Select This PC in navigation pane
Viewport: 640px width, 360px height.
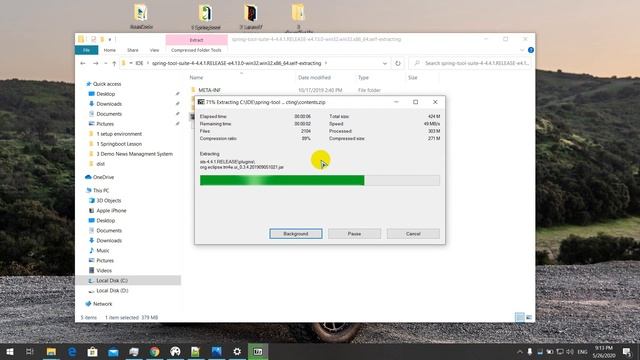pos(100,191)
